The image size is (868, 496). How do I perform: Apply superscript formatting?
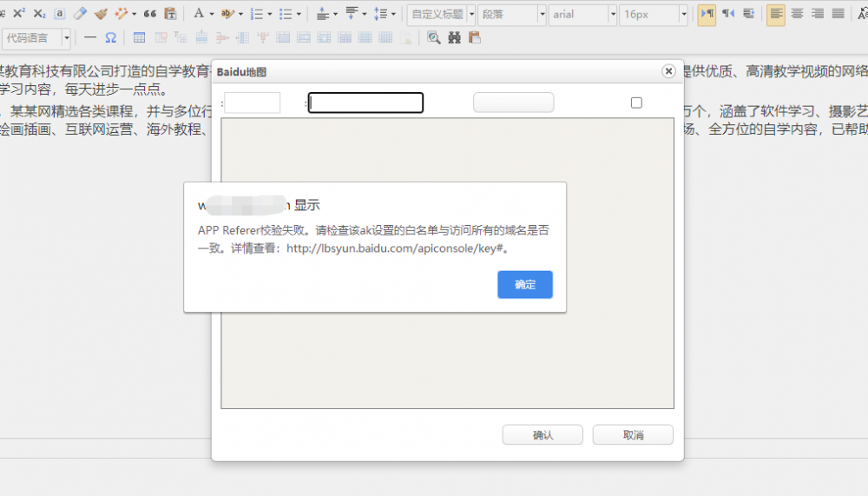click(19, 13)
